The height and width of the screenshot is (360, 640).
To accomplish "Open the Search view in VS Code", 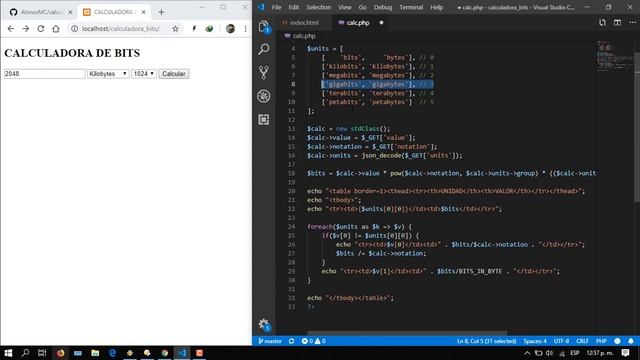I will 264,49.
